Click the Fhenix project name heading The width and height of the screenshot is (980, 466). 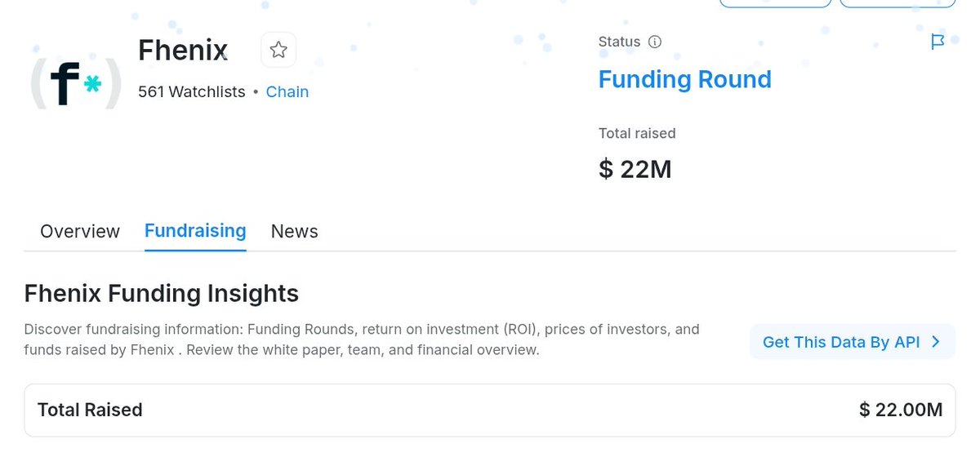tap(183, 51)
